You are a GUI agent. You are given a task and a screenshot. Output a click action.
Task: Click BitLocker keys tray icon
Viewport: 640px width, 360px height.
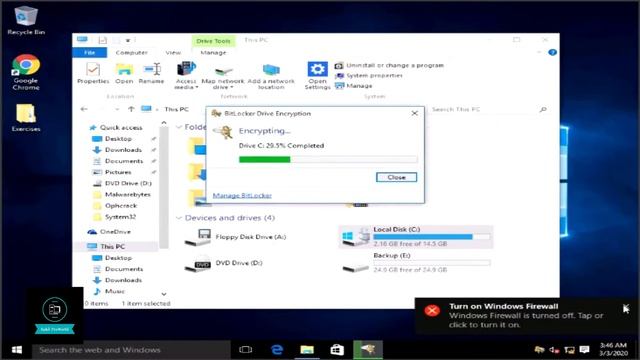tap(539, 350)
